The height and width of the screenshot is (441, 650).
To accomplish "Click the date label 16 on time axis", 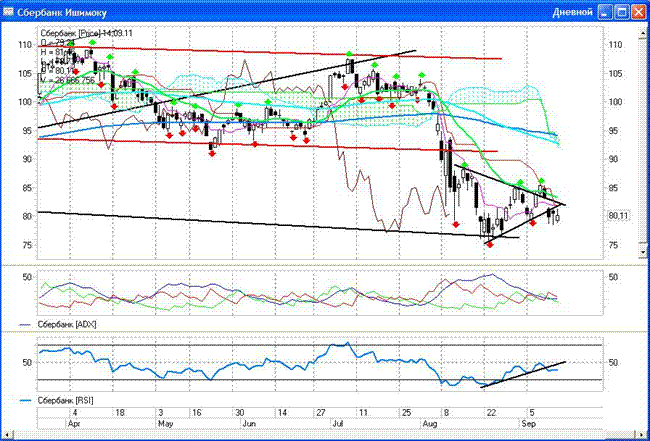I will click(x=197, y=413).
